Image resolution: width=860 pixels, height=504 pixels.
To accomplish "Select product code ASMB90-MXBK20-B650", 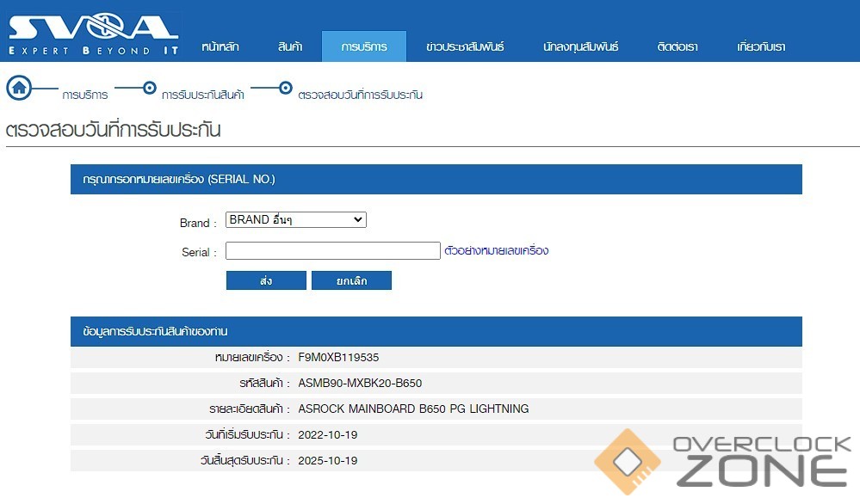I will click(x=360, y=383).
